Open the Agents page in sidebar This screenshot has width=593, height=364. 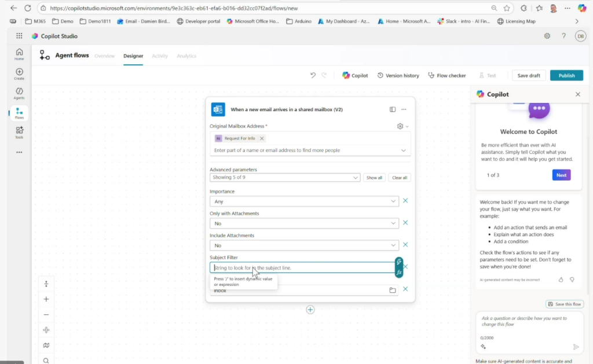(x=19, y=93)
